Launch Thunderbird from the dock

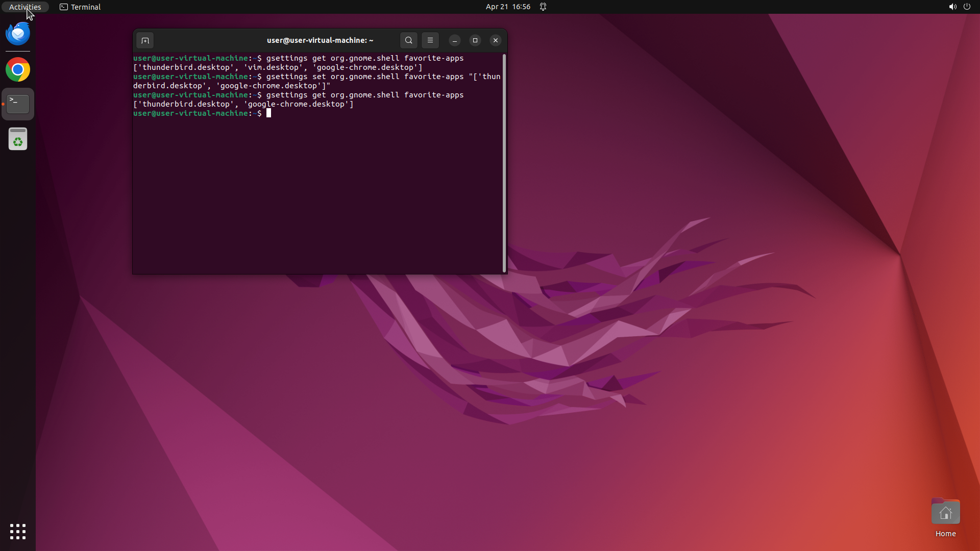coord(18,34)
